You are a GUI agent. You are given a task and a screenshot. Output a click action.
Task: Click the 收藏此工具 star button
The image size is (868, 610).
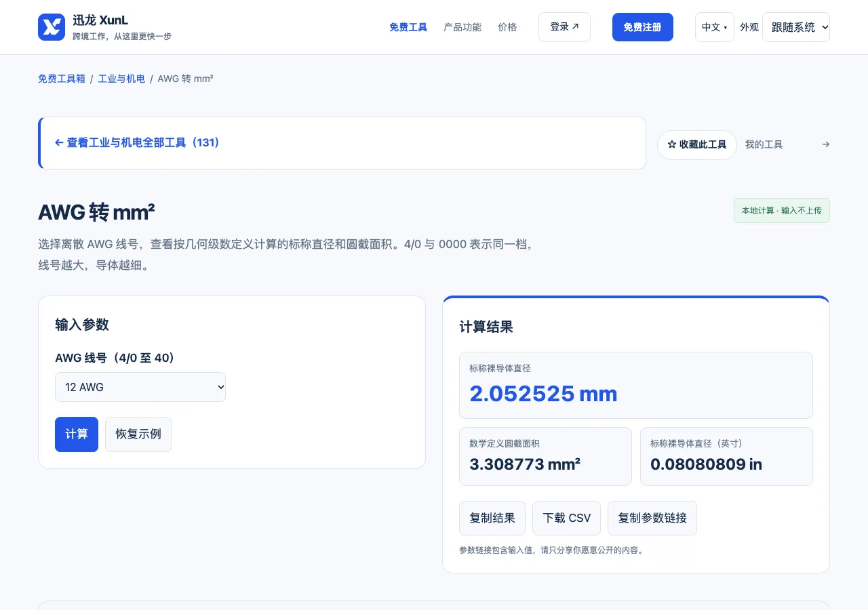pos(697,145)
